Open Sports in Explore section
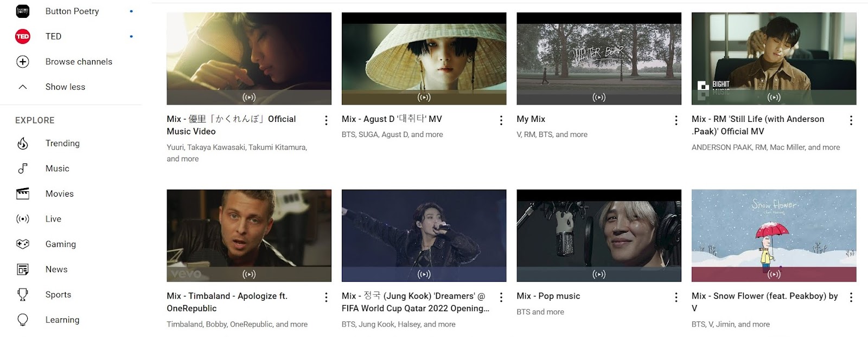This screenshot has width=868, height=337. (59, 294)
